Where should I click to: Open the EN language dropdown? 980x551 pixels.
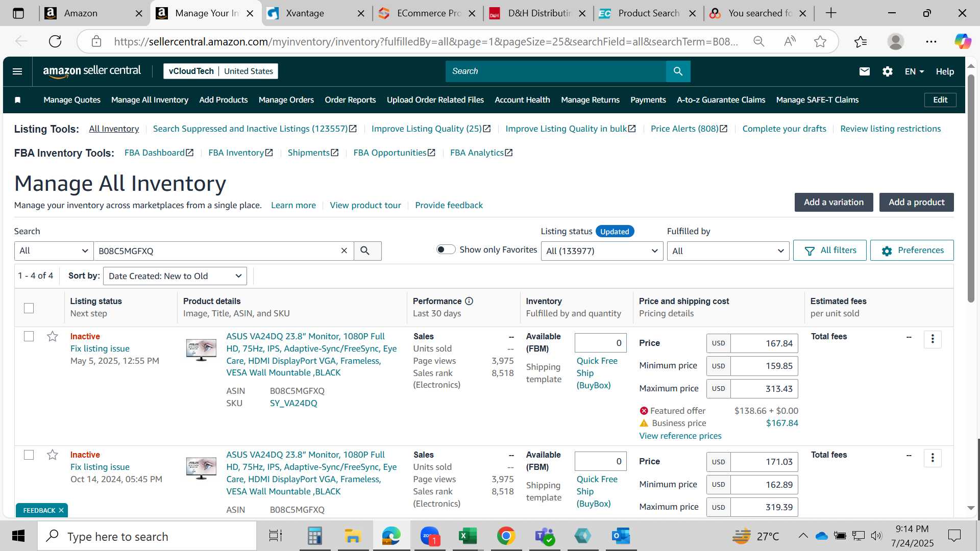[914, 71]
